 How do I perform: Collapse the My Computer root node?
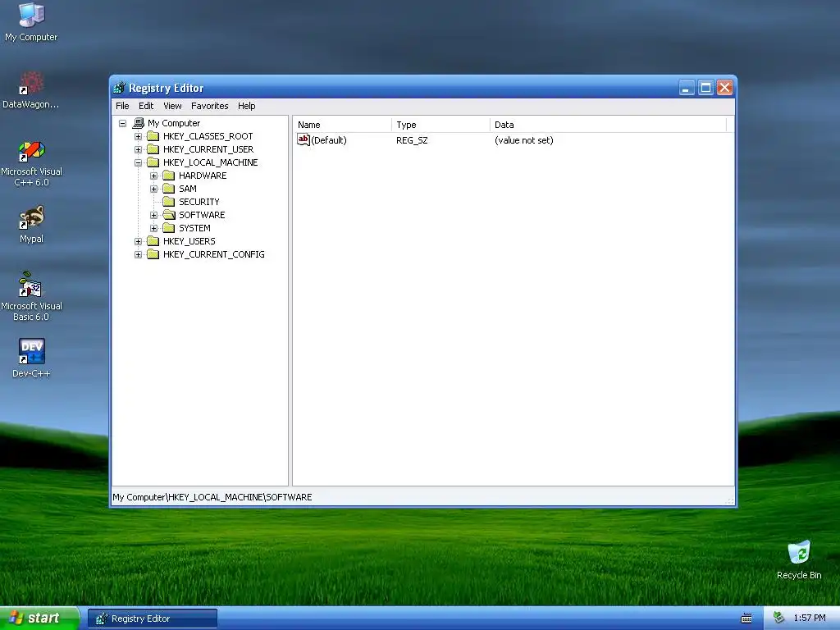coord(123,123)
